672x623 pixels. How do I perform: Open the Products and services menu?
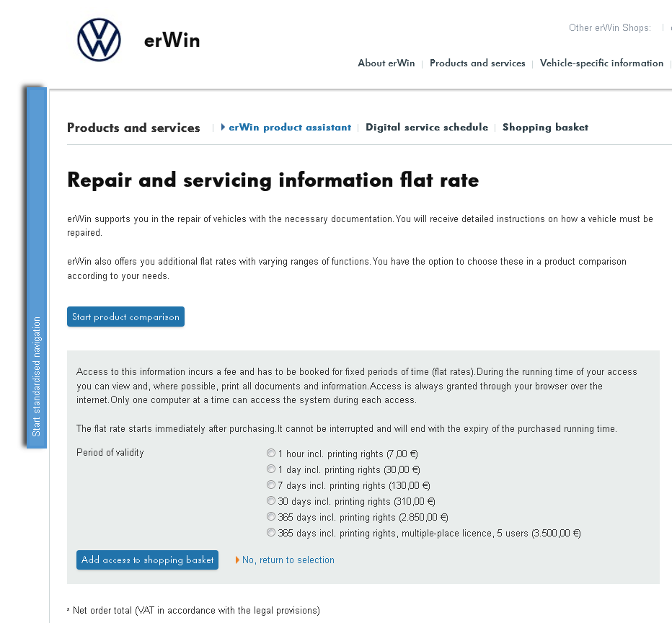click(477, 63)
